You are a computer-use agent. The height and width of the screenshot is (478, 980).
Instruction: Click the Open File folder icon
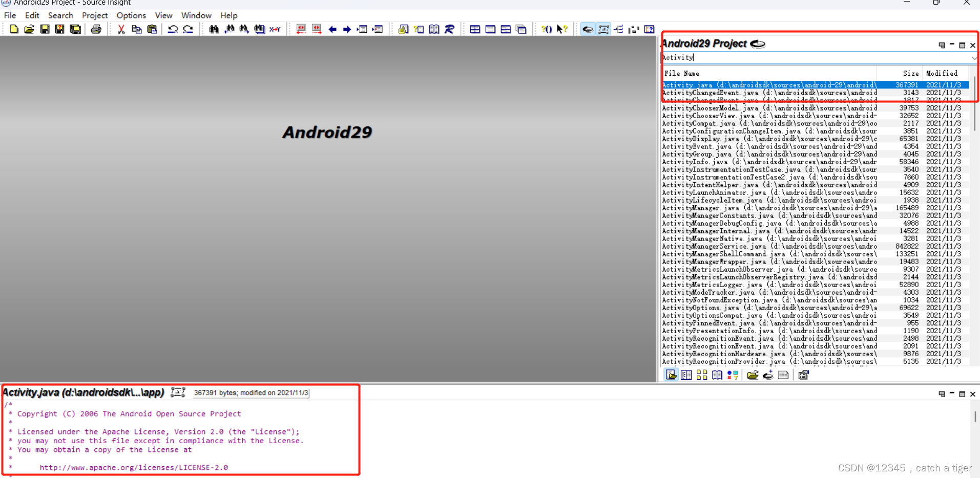tap(29, 29)
